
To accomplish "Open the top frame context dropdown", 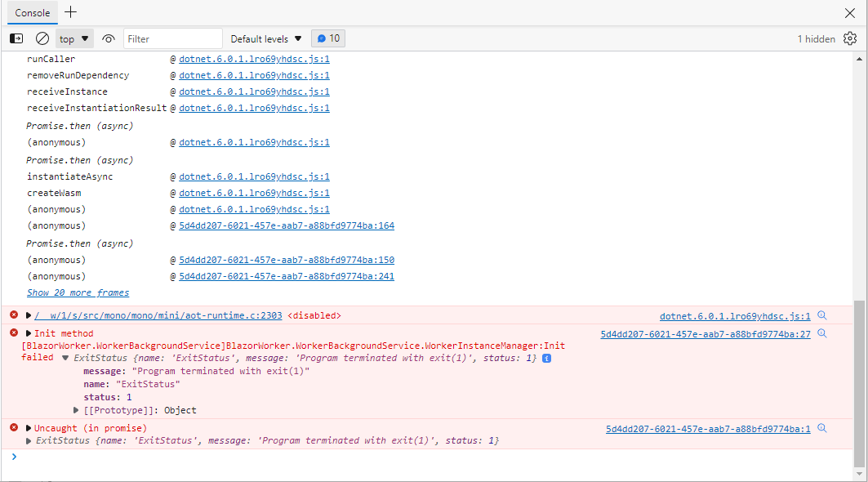I will pos(74,38).
